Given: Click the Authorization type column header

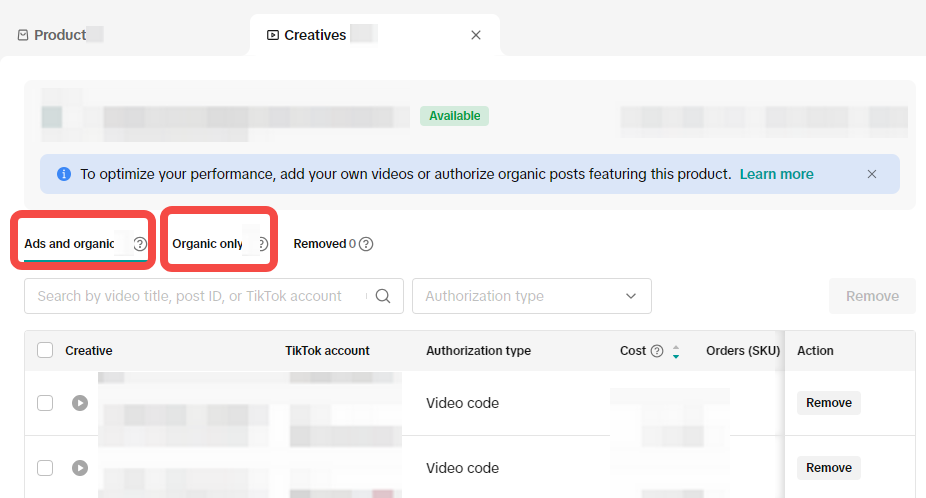Looking at the screenshot, I should click(x=478, y=350).
